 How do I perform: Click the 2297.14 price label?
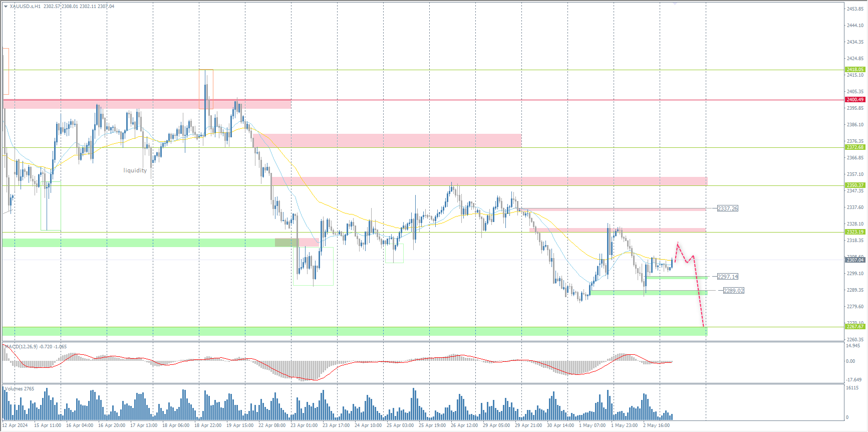pyautogui.click(x=727, y=277)
